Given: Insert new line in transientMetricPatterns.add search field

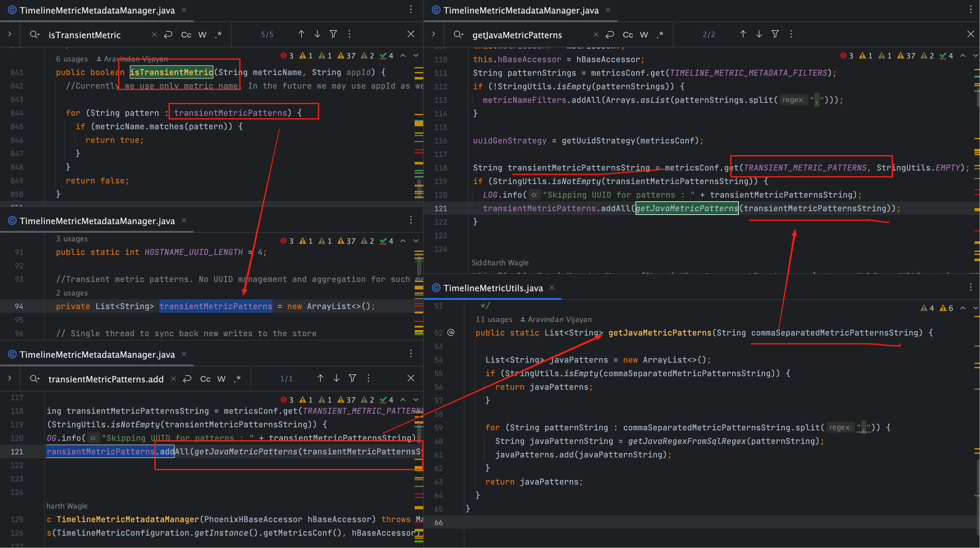Looking at the screenshot, I should click(187, 379).
